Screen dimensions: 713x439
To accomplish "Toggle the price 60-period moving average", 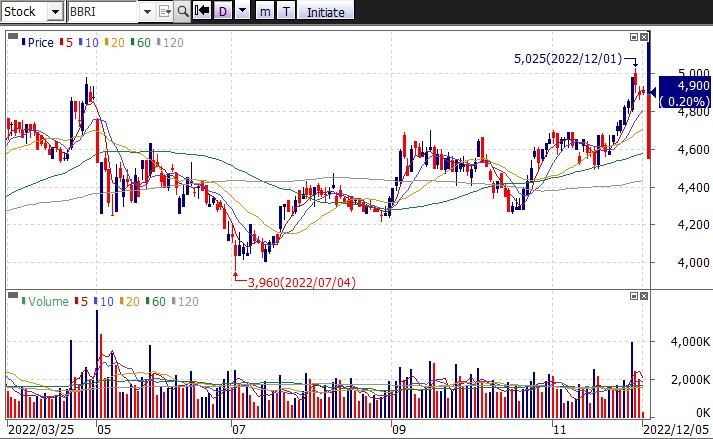I will point(142,43).
